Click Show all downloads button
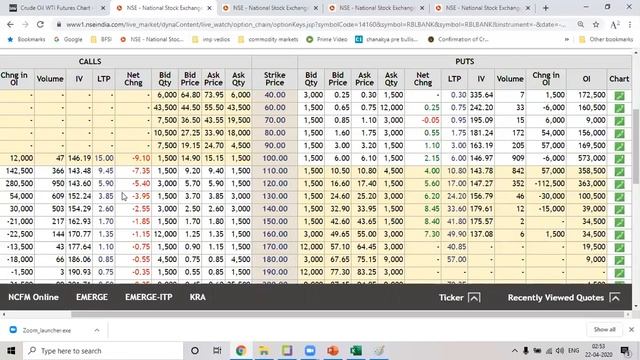Image resolution: width=640 pixels, height=360 pixels. pos(604,329)
